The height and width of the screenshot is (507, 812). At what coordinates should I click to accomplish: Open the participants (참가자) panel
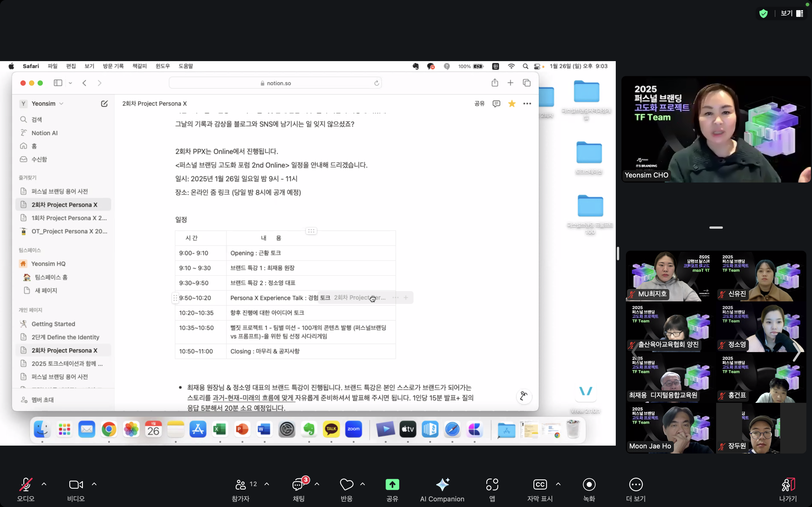coord(241,484)
